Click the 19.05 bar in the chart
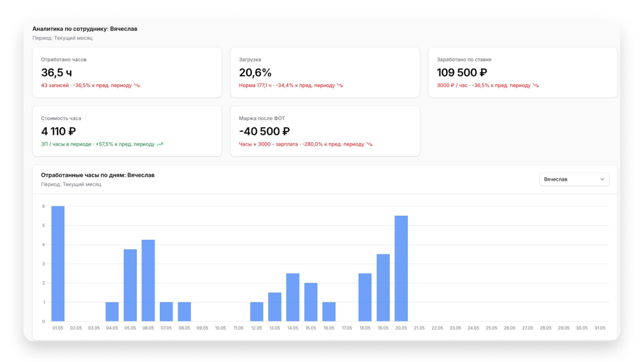 (383, 288)
